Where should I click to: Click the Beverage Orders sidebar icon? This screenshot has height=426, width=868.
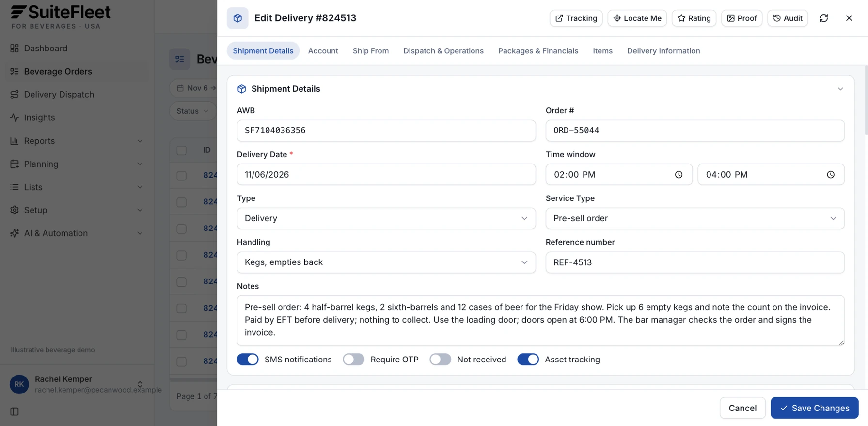pos(15,71)
